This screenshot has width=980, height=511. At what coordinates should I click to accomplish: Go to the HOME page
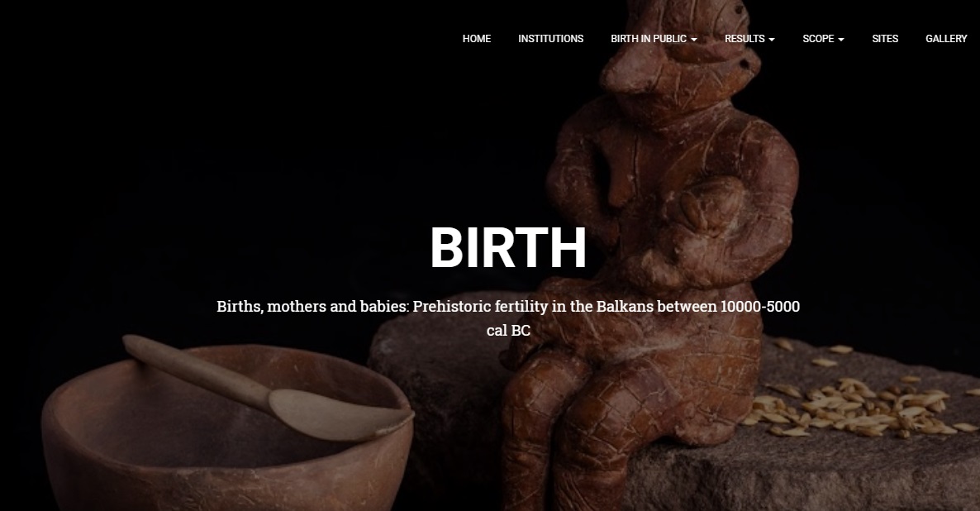(476, 39)
